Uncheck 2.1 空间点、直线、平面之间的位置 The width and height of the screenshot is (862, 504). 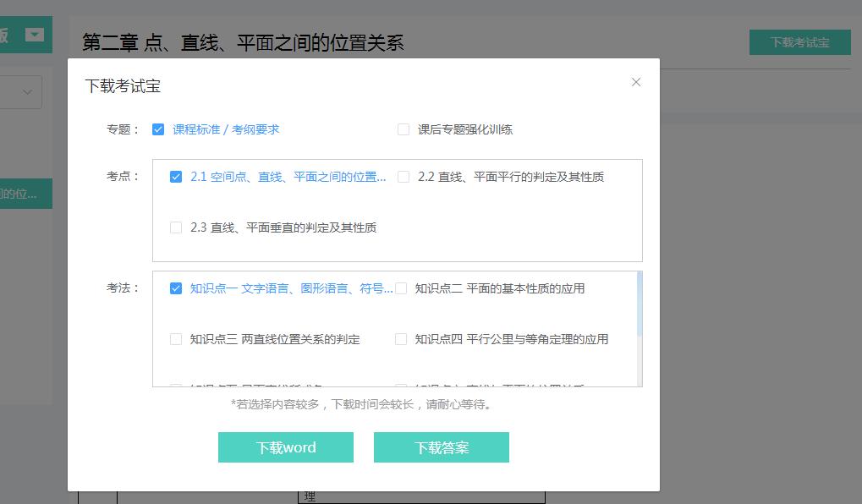[176, 177]
